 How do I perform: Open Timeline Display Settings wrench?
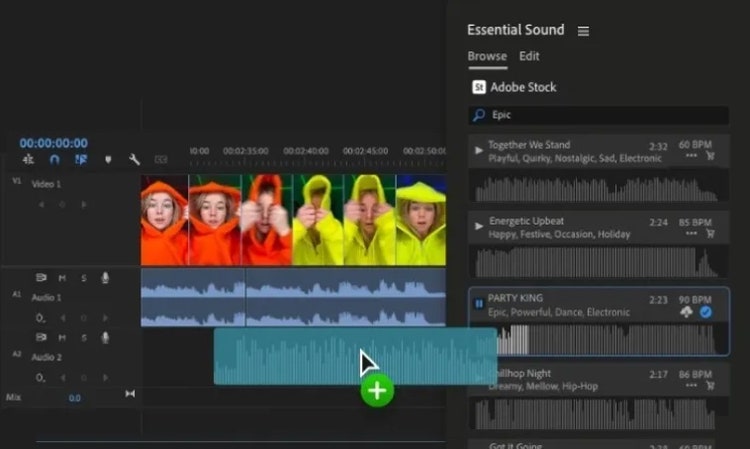click(x=134, y=159)
